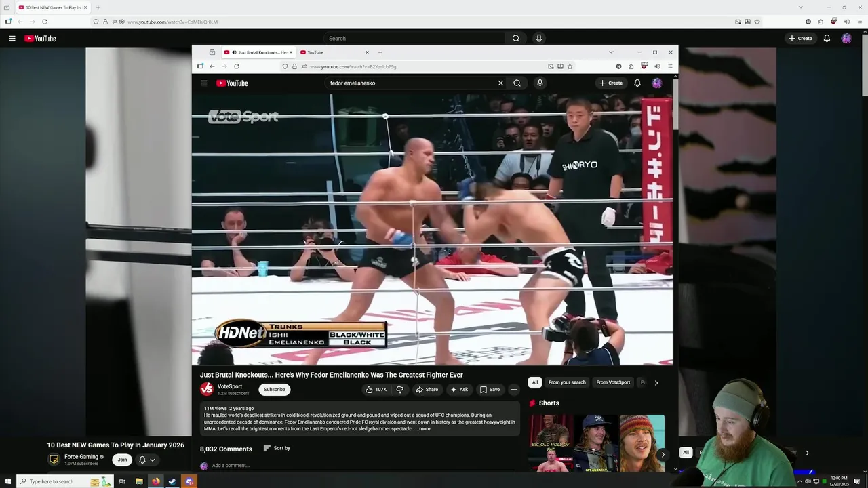Go back in the front browser window
This screenshot has height=488, width=868.
point(212,66)
